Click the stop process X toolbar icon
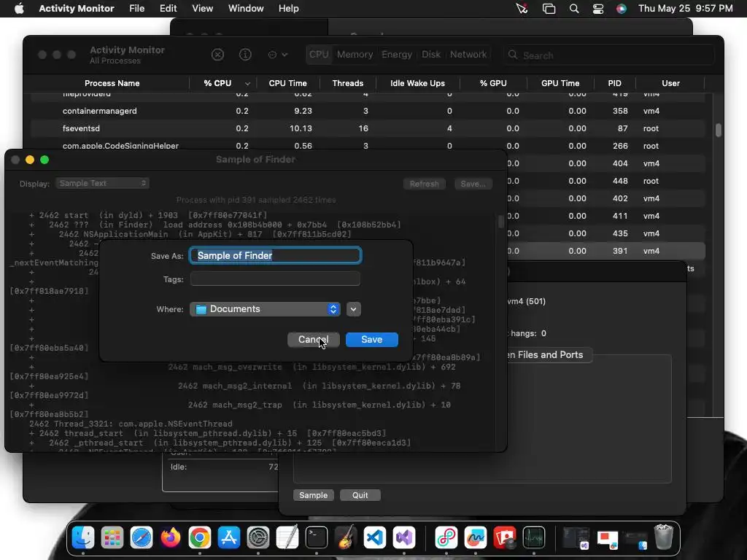The height and width of the screenshot is (560, 747). 217,55
